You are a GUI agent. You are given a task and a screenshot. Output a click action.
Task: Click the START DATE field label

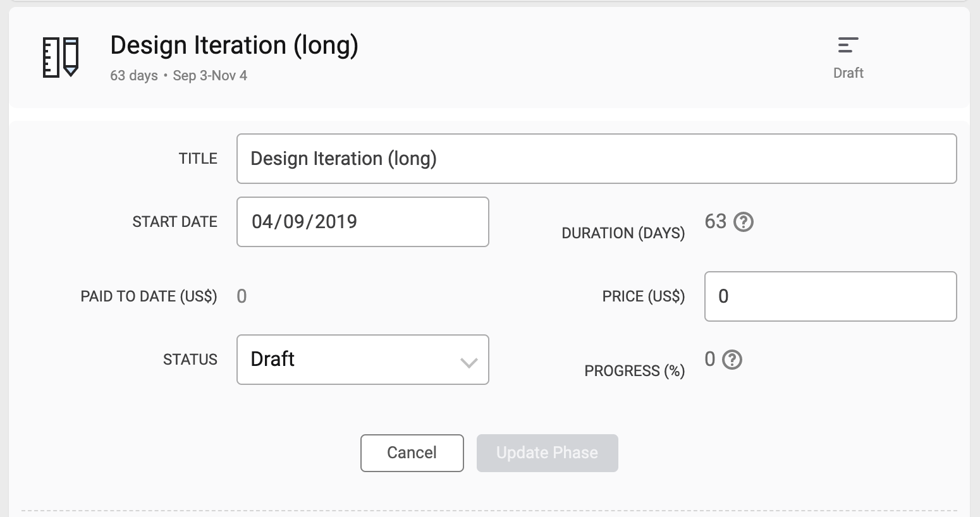(175, 222)
